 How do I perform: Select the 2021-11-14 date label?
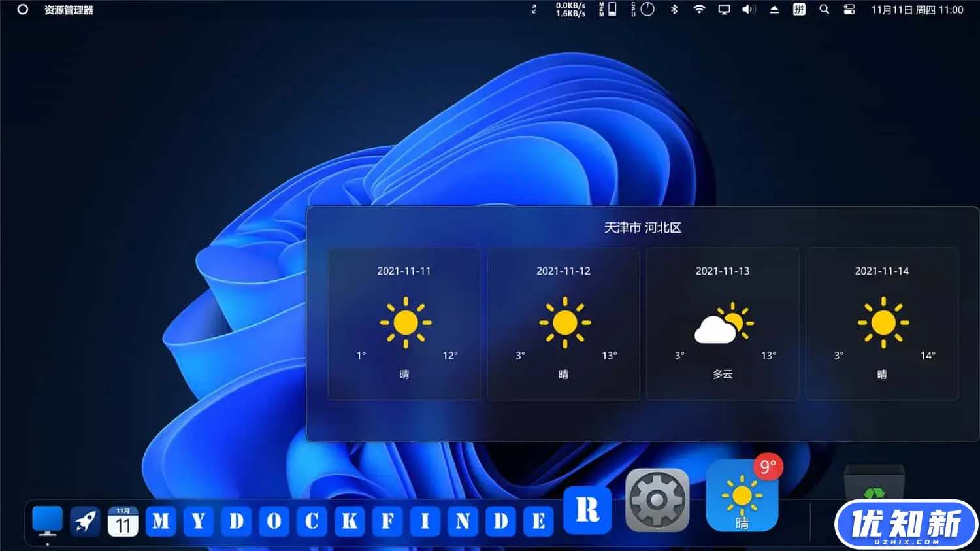(x=882, y=271)
